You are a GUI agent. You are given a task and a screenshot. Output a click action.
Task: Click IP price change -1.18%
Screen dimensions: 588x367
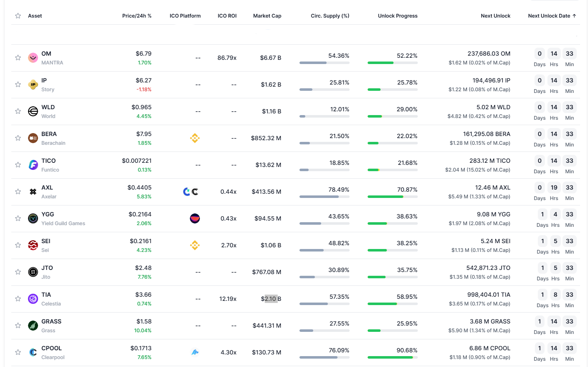pos(144,90)
